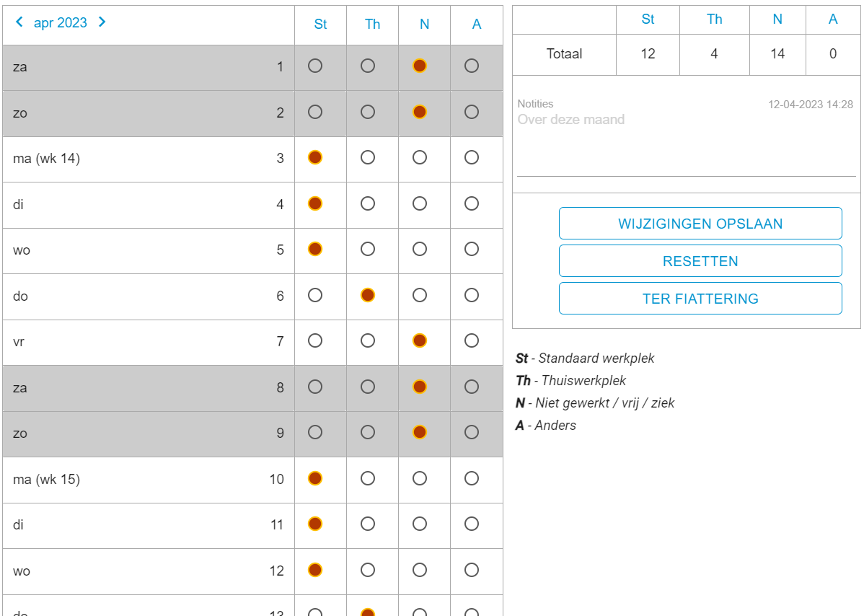Set Thursday April 6 to Standaard werkplek
The width and height of the screenshot is (864, 616).
(315, 295)
